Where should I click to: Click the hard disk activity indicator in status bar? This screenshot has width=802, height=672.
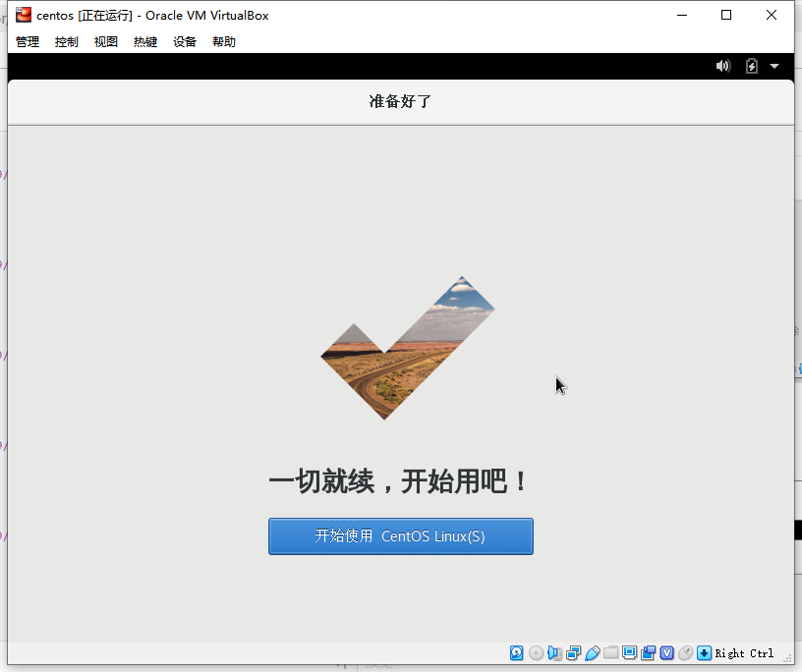click(517, 653)
